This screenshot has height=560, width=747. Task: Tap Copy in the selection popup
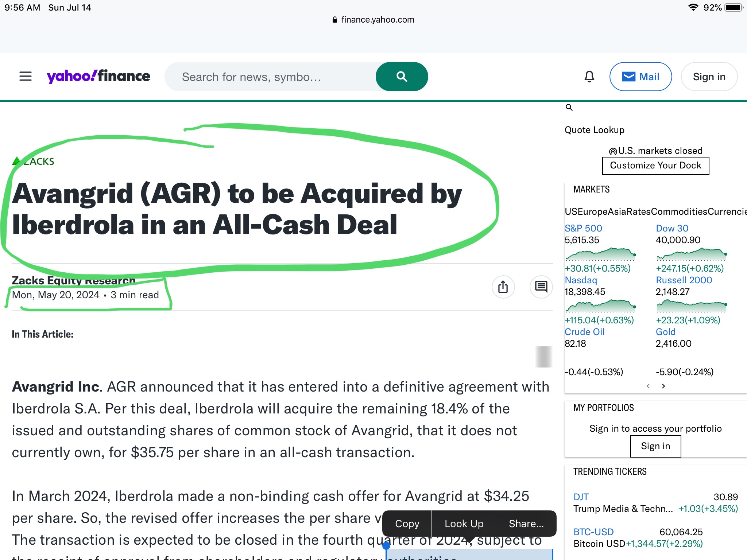click(x=407, y=524)
